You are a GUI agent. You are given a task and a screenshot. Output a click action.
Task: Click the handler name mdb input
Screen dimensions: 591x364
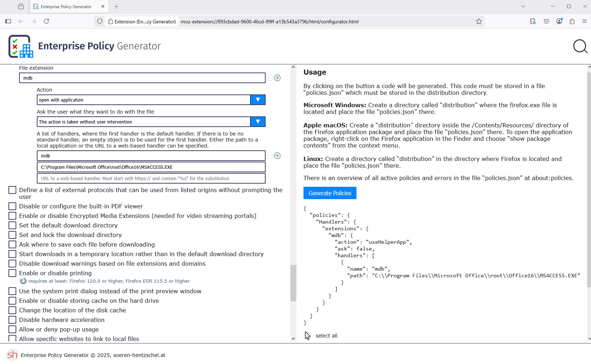151,156
